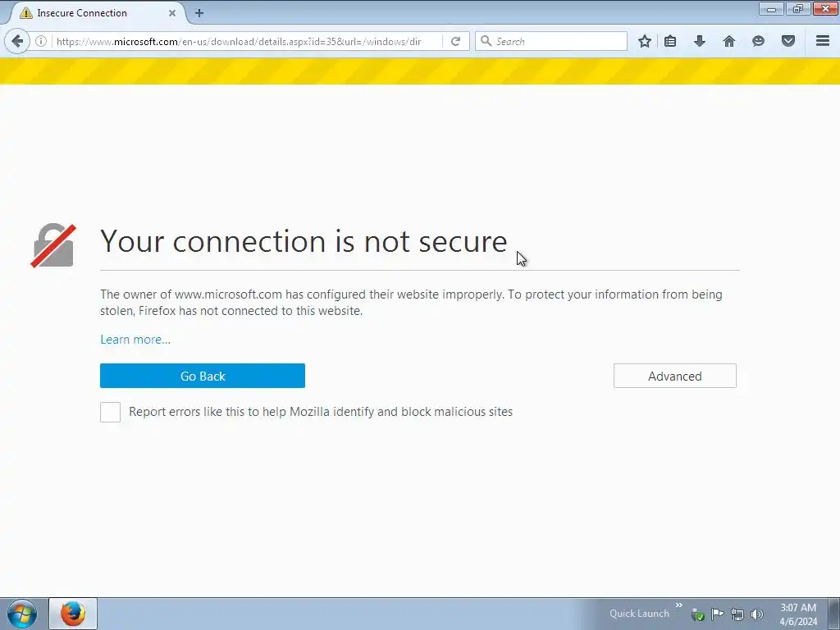This screenshot has height=630, width=840.
Task: Enable Report errors to Mozilla checkbox
Action: point(111,412)
